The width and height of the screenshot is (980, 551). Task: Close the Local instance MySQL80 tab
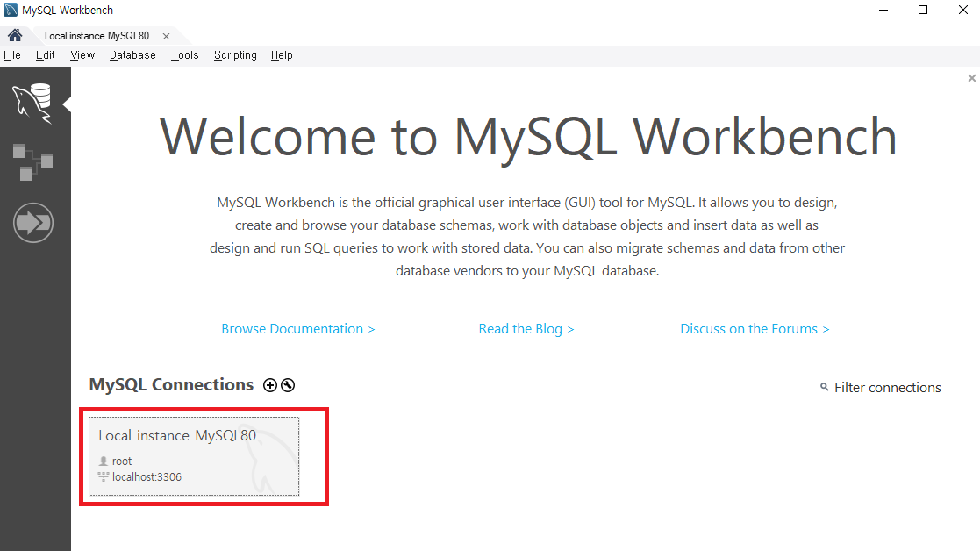point(166,36)
